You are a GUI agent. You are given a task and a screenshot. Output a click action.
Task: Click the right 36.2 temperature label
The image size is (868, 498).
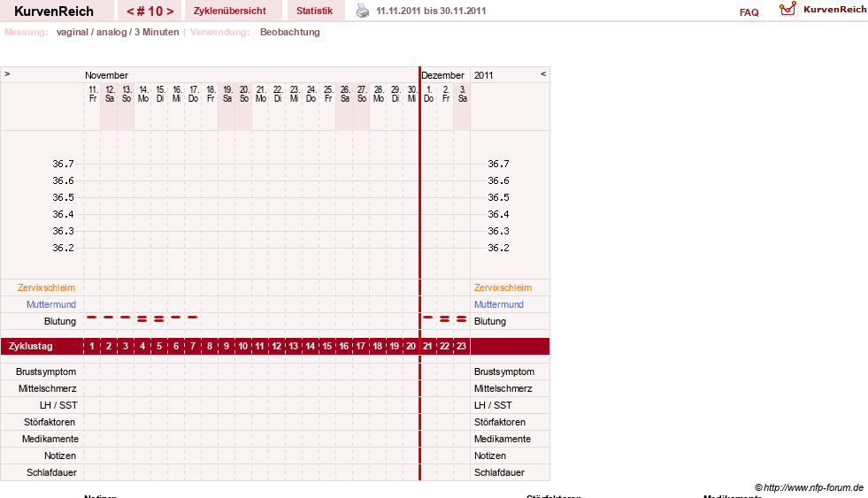[498, 248]
